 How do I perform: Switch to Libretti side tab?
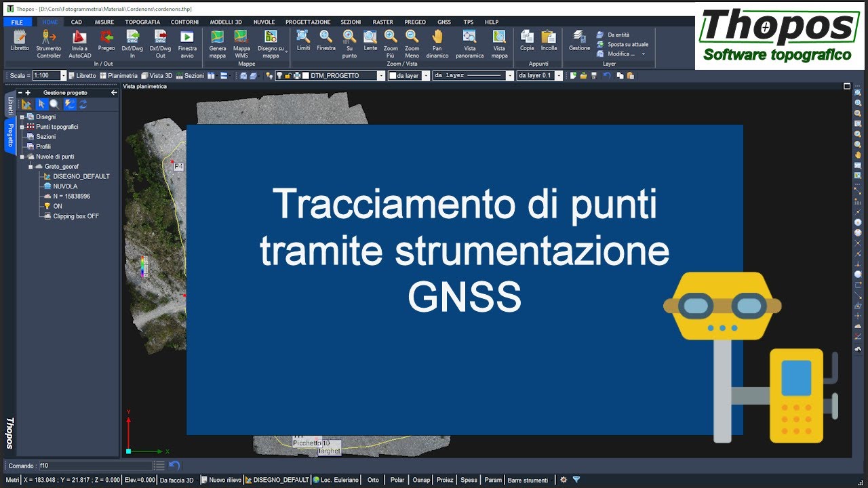point(10,106)
